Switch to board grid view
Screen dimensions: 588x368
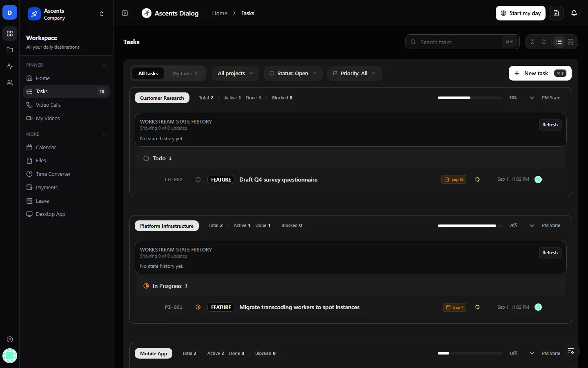pos(570,42)
